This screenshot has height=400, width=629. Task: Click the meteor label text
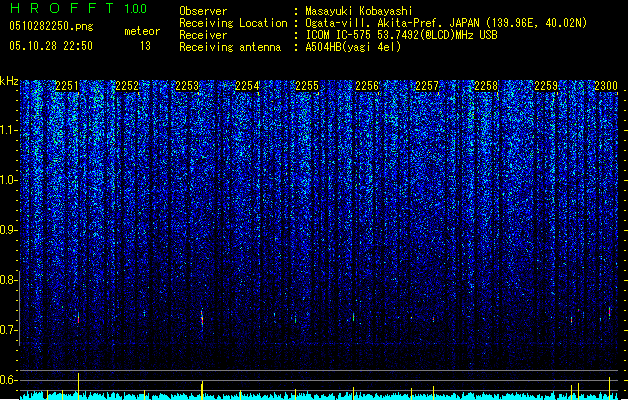[x=142, y=31]
